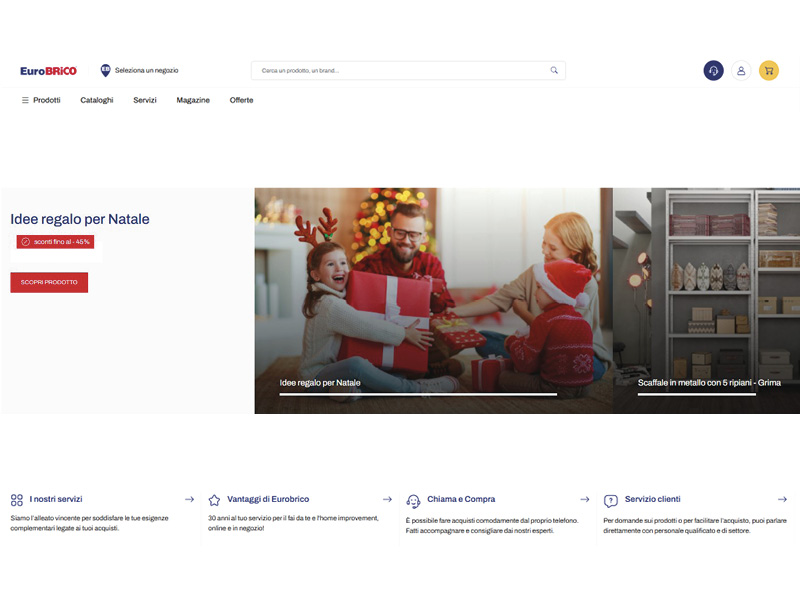The height and width of the screenshot is (600, 800).
Task: Open the Cataloghi menu item
Action: 97,100
